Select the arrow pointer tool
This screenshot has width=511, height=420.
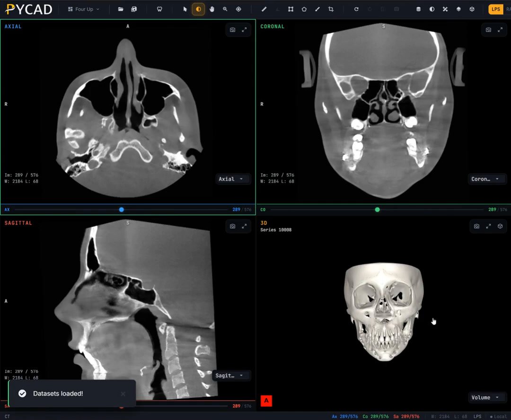pyautogui.click(x=185, y=9)
